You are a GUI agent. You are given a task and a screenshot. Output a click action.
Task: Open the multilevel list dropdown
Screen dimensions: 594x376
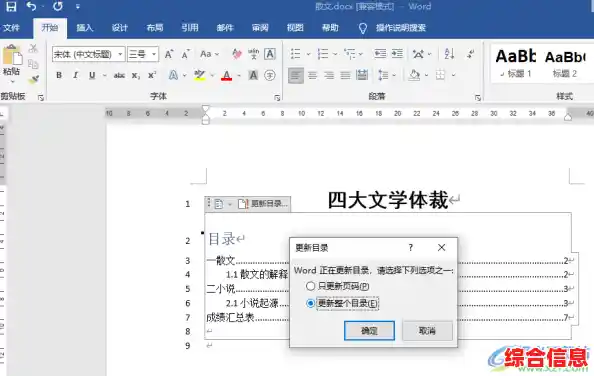pos(361,54)
